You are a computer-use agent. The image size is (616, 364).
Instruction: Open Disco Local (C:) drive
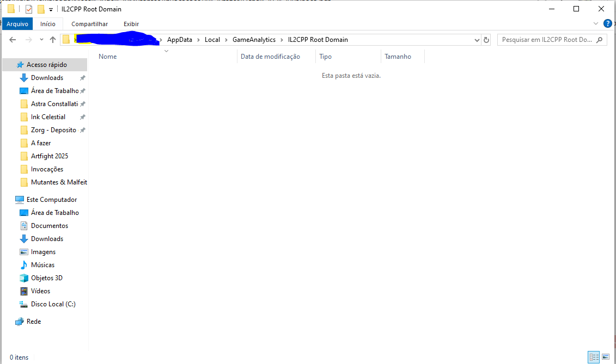53,304
